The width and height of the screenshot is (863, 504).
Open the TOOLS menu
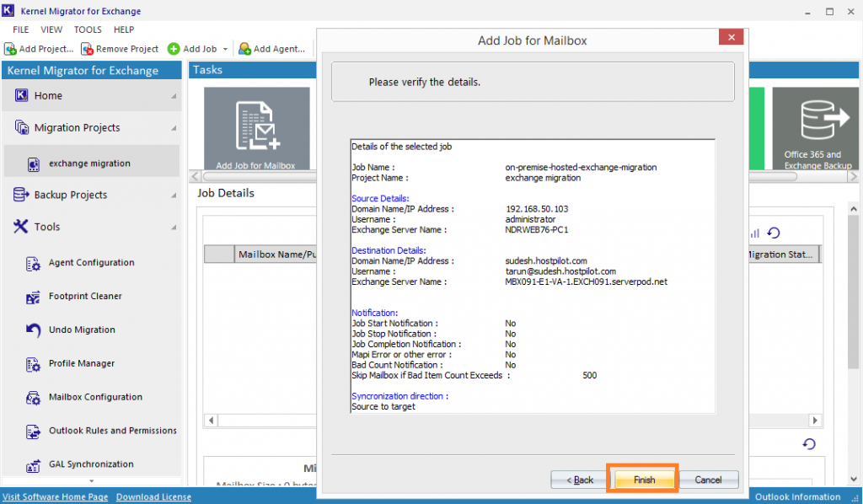88,29
